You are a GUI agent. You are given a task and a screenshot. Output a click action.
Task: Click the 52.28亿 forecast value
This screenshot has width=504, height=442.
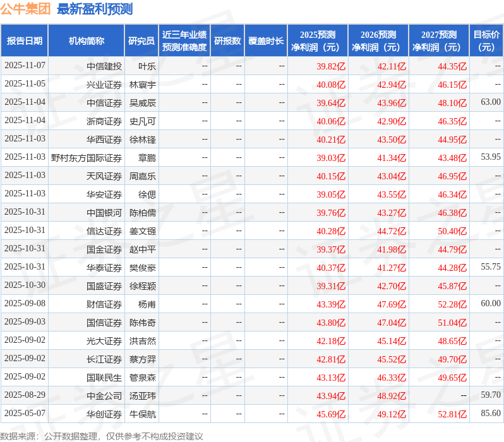tap(452, 304)
